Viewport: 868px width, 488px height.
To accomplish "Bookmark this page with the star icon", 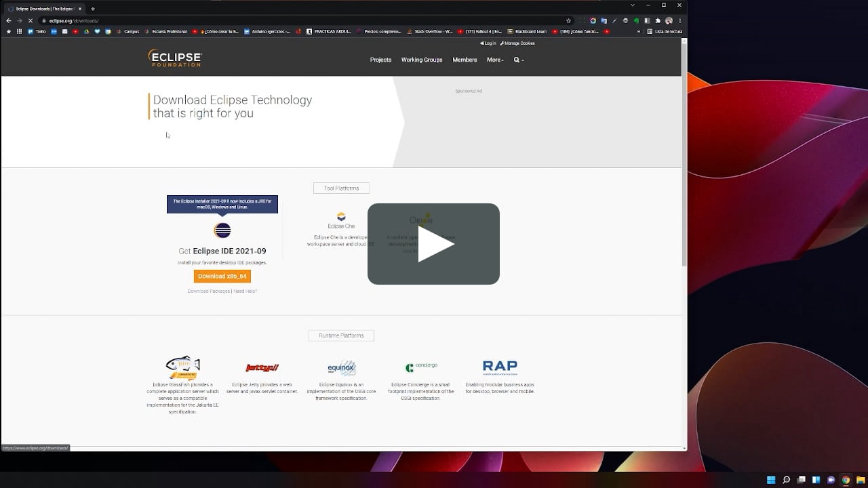I will (x=568, y=21).
